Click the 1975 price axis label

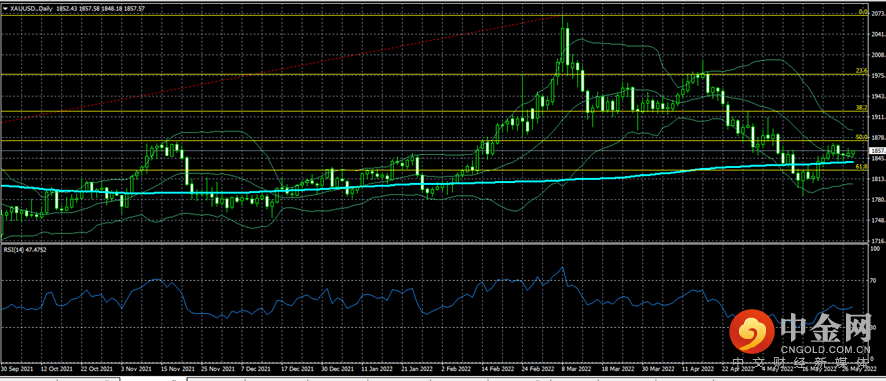[x=879, y=76]
